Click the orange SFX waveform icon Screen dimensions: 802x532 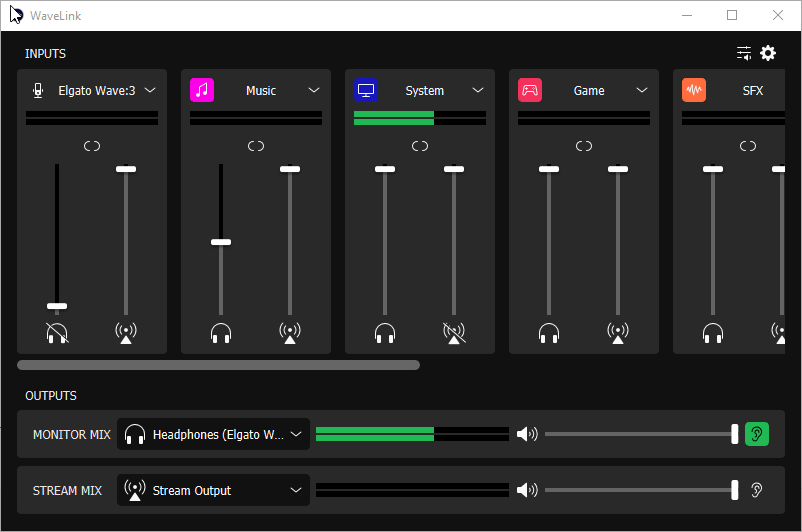pyautogui.click(x=694, y=90)
